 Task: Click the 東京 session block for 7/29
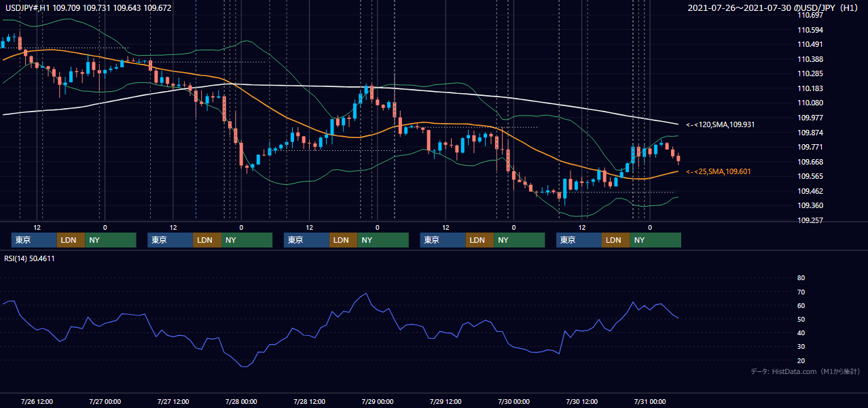443,240
